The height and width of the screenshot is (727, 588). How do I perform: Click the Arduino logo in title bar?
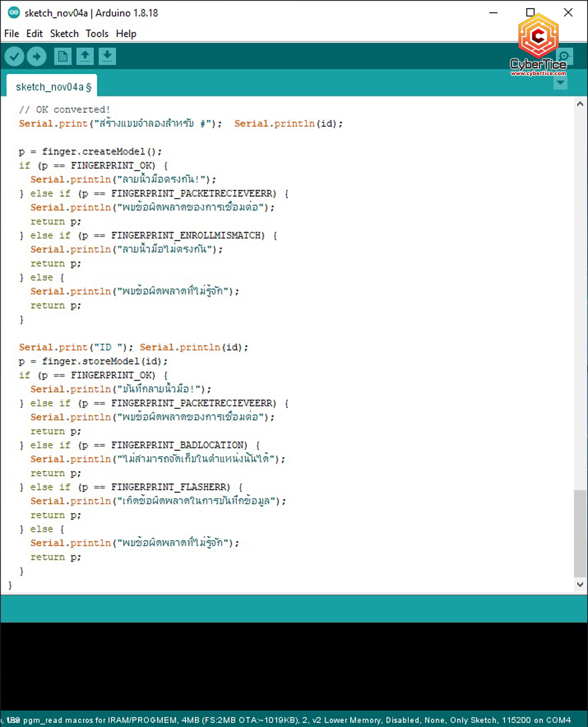pyautogui.click(x=14, y=13)
